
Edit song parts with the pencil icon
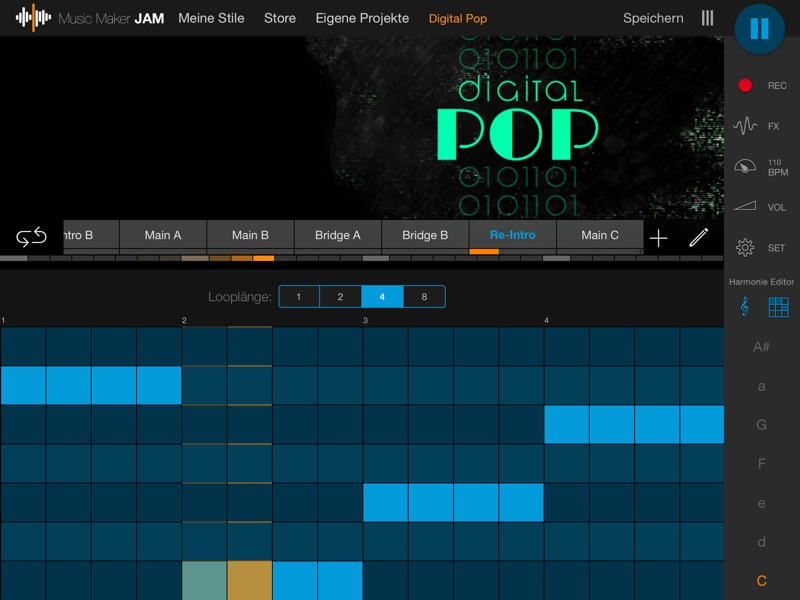point(698,237)
